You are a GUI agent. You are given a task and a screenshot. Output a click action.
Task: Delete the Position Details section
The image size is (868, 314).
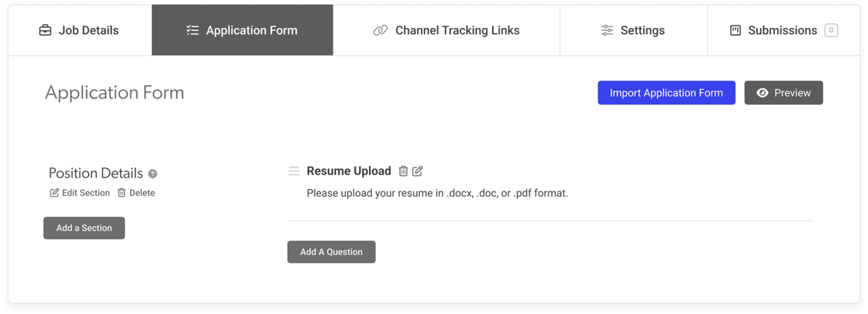pyautogui.click(x=136, y=193)
